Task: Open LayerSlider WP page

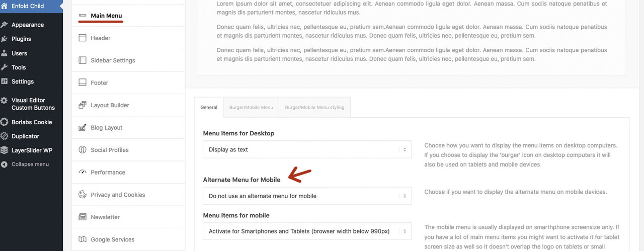Action: 31,150
